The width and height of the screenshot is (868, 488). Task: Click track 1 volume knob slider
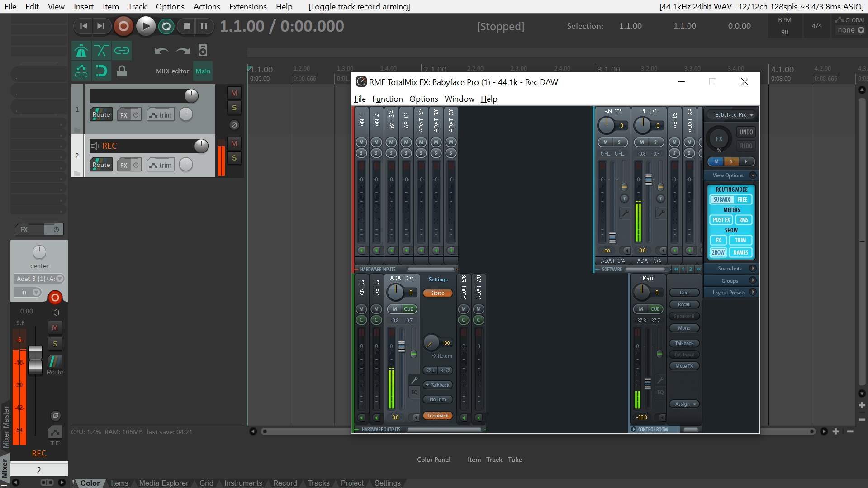coord(191,95)
